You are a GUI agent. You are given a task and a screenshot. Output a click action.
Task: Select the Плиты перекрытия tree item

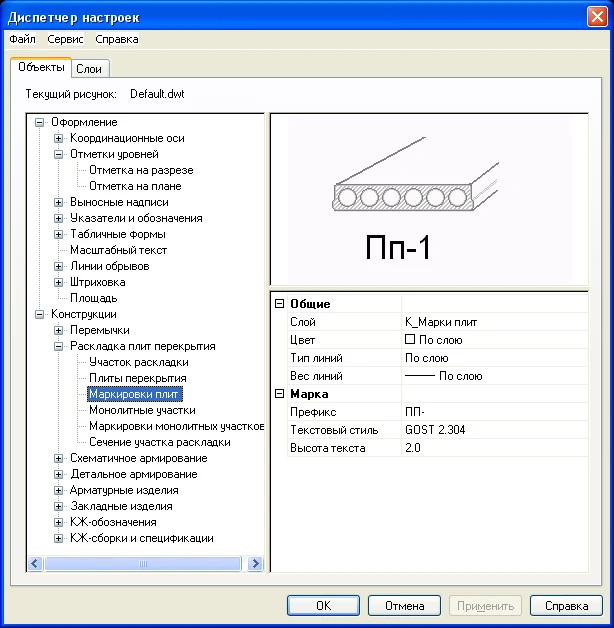137,378
